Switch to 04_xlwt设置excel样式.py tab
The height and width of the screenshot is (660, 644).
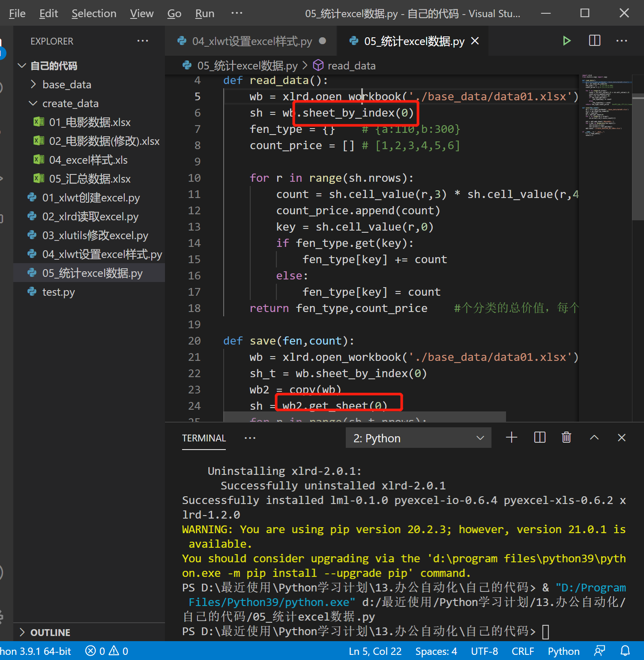point(252,41)
